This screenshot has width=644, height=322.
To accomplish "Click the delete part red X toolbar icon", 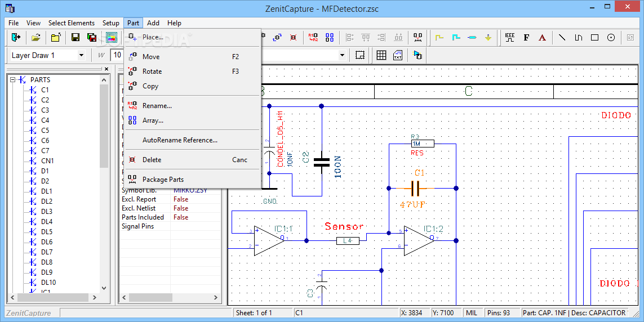I will click(x=293, y=37).
